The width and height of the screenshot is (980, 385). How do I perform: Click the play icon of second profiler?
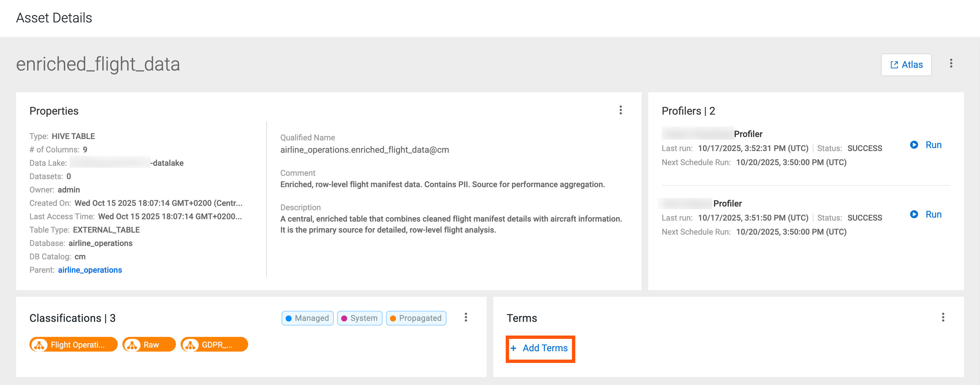[914, 214]
